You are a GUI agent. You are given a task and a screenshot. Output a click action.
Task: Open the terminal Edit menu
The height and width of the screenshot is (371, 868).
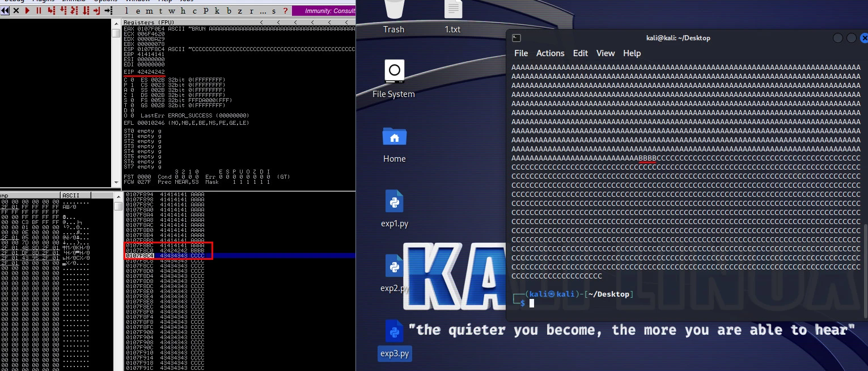(x=581, y=53)
